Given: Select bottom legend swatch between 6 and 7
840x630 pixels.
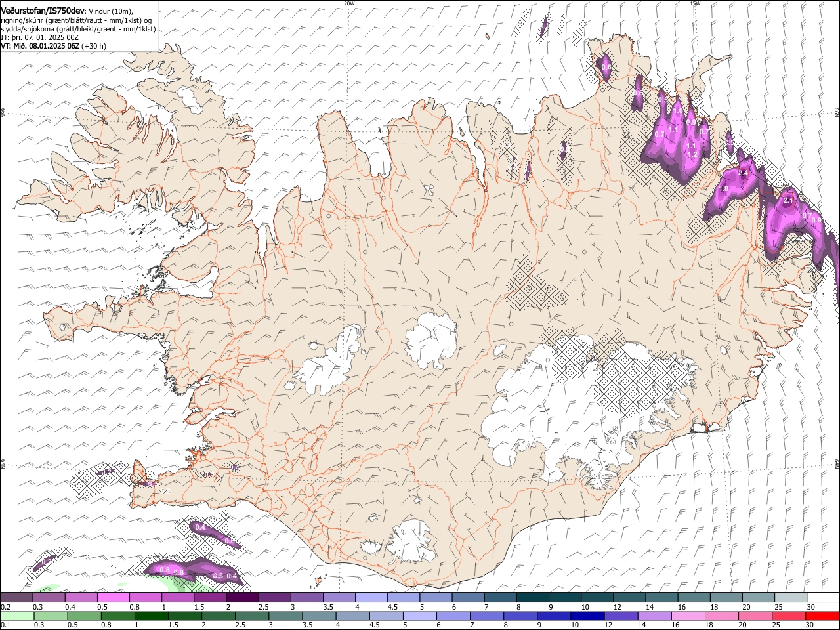Looking at the screenshot, I should pyautogui.click(x=453, y=616).
